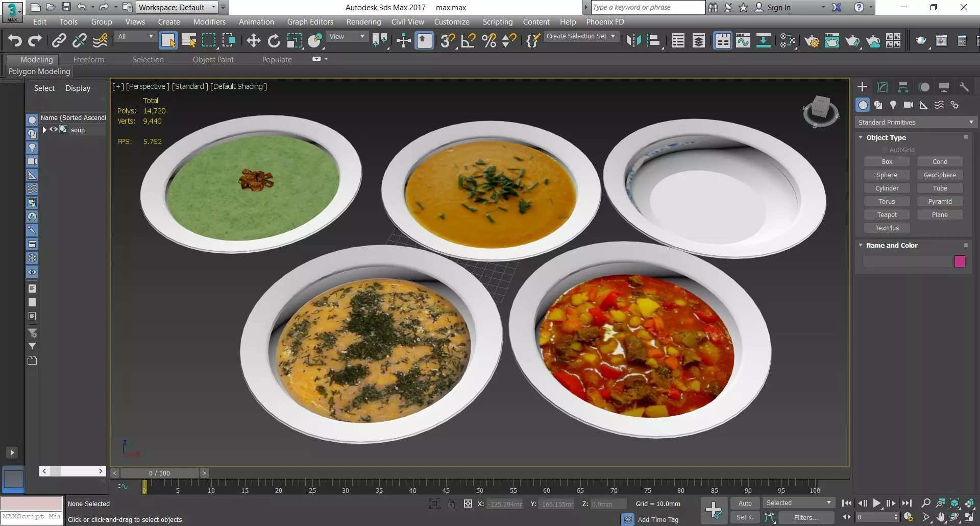Toggle Percent Snap
The height and width of the screenshot is (526, 980).
pyautogui.click(x=489, y=41)
